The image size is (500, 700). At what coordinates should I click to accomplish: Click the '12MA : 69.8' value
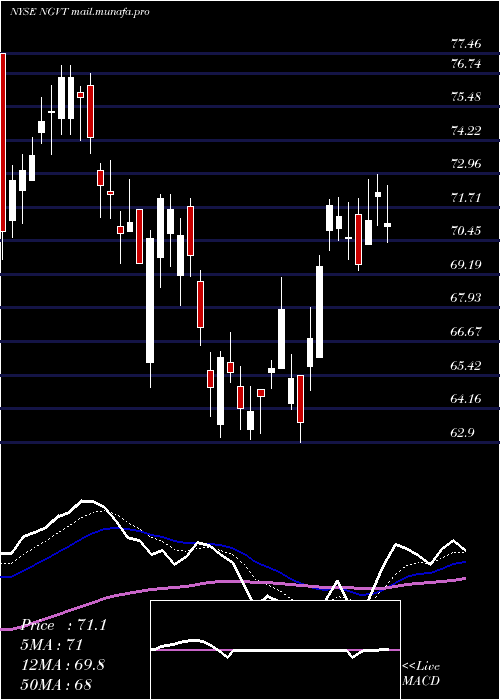(63, 665)
